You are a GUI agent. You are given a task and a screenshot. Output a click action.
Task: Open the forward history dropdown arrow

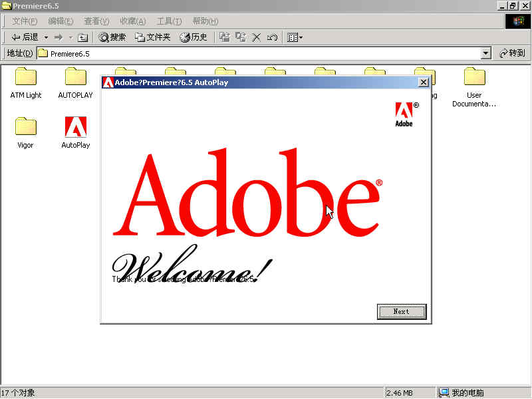coord(71,37)
